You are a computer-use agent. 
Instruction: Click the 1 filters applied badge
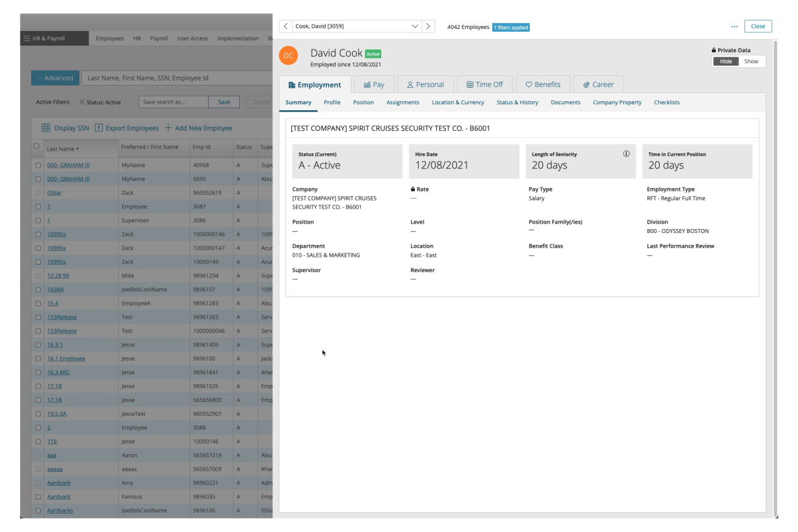click(x=511, y=27)
